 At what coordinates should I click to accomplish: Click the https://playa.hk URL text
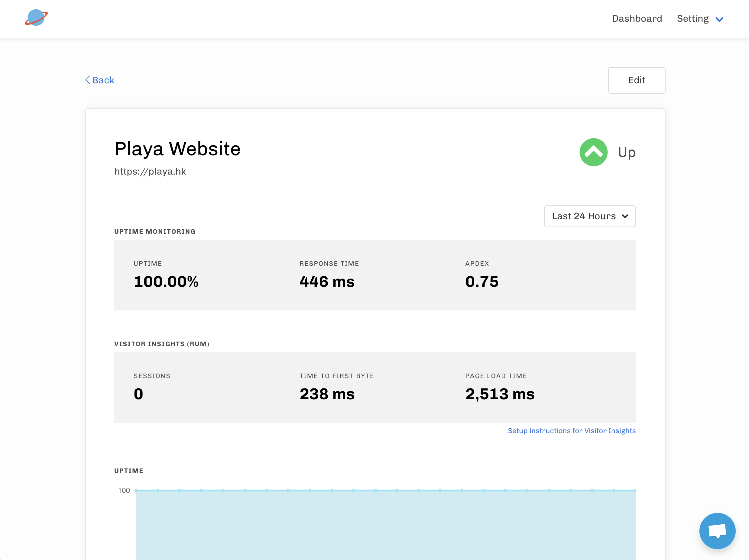150,171
